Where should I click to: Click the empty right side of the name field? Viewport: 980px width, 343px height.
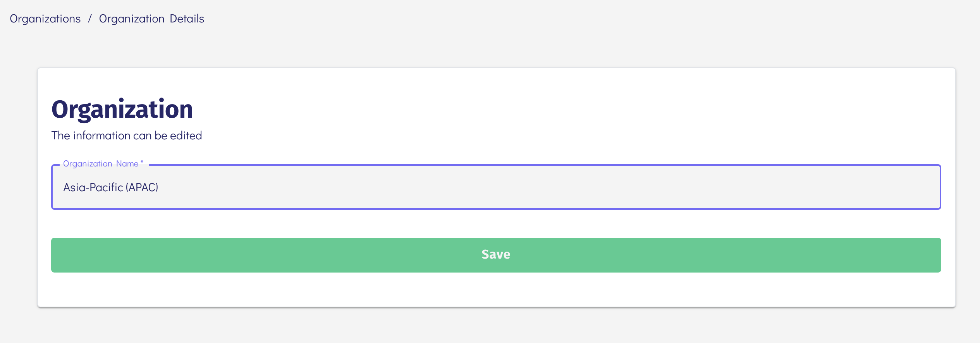[x=736, y=187]
